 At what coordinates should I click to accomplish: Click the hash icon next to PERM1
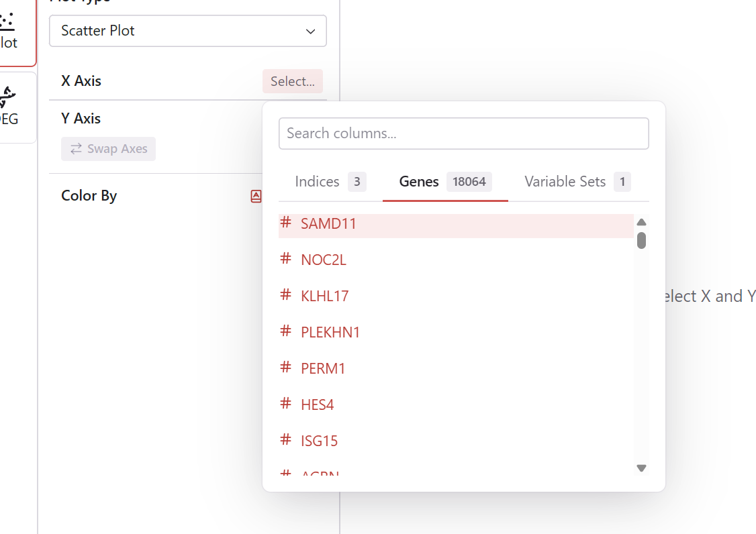pyautogui.click(x=286, y=368)
